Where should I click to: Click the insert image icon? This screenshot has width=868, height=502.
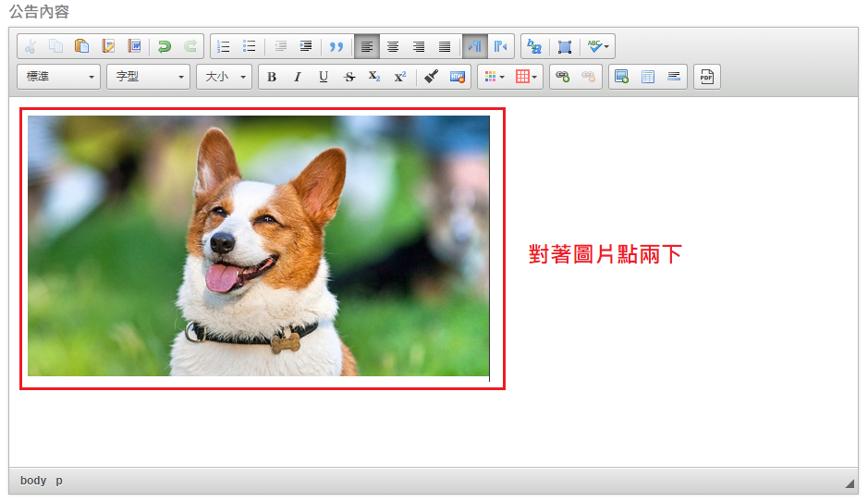click(x=621, y=77)
